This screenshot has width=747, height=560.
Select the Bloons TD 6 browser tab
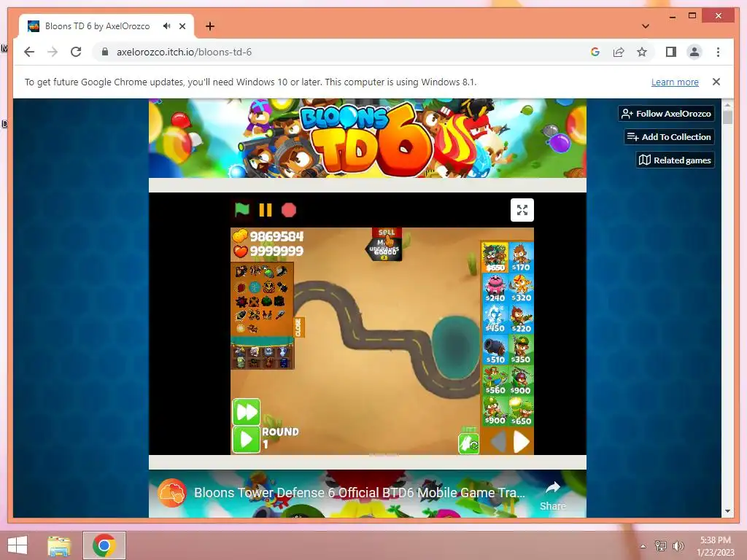tap(106, 26)
